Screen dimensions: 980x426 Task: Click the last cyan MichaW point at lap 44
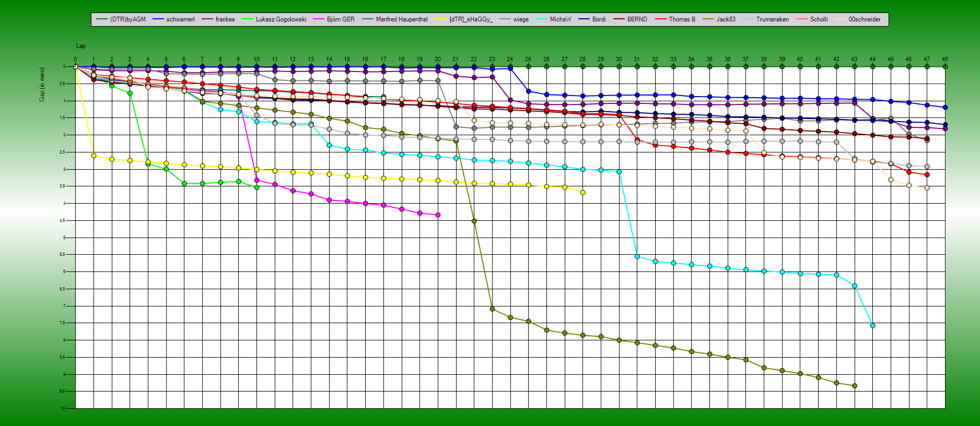pyautogui.click(x=873, y=326)
